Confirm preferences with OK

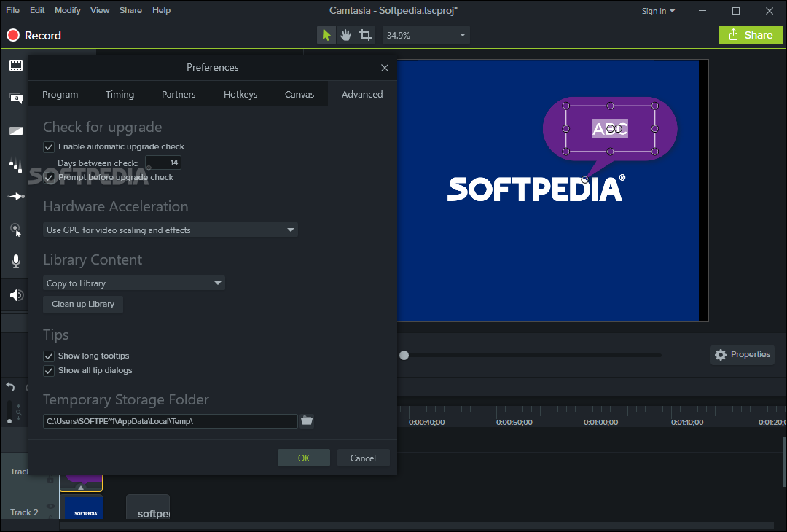[304, 458]
